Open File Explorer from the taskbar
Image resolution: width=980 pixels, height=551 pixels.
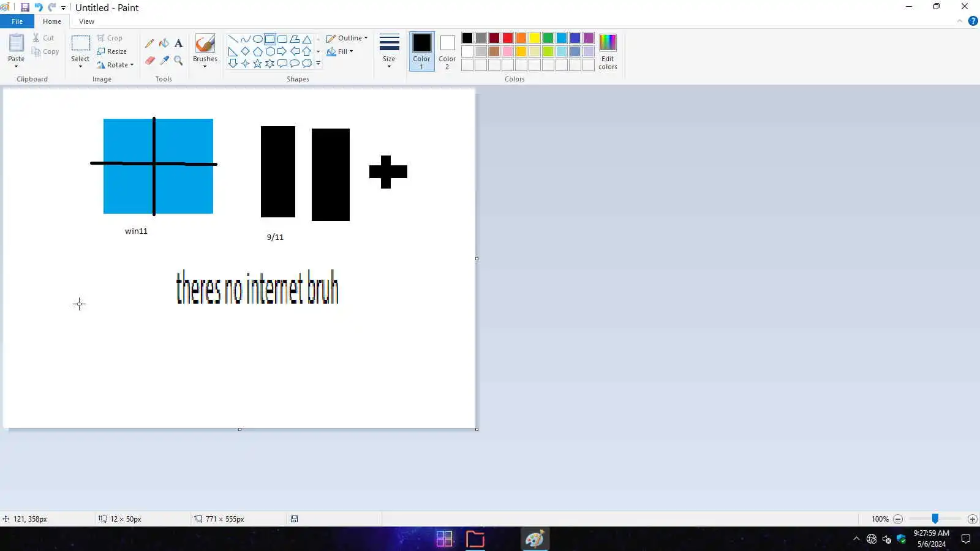[x=475, y=539]
